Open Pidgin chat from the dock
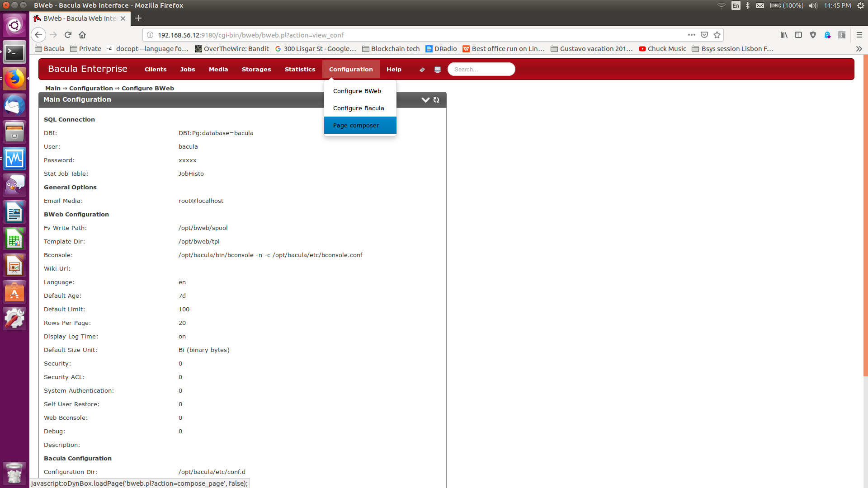 click(x=14, y=185)
